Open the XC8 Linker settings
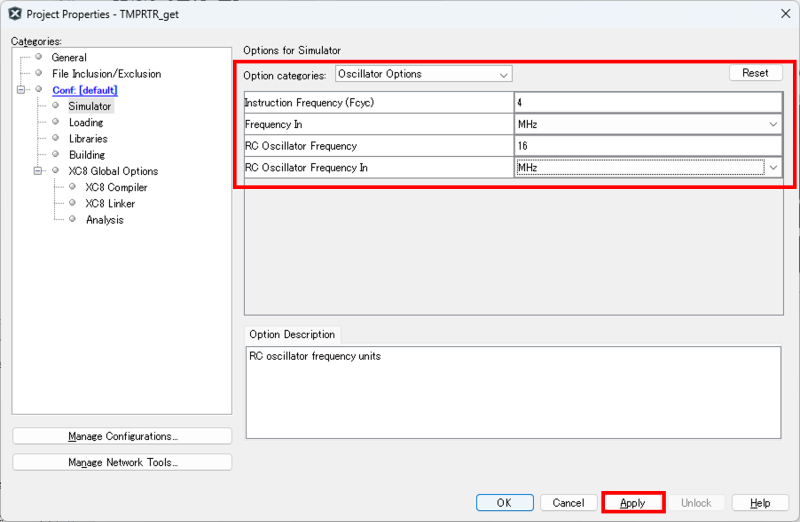The width and height of the screenshot is (800, 522). 110,203
